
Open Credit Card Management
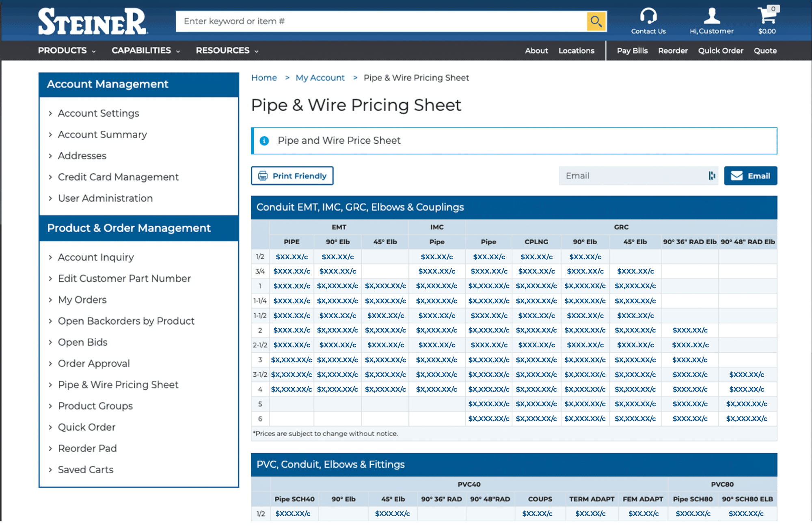[118, 177]
